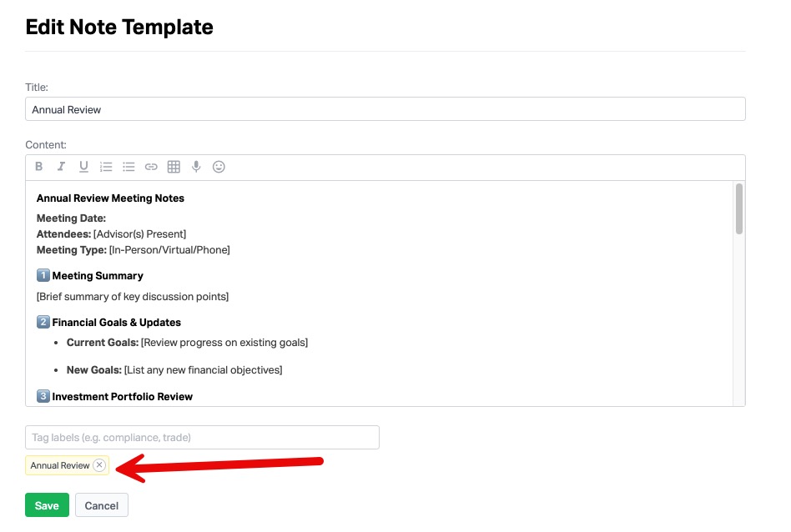This screenshot has height=532, width=791.
Task: Cancel editing the template
Action: tap(102, 505)
